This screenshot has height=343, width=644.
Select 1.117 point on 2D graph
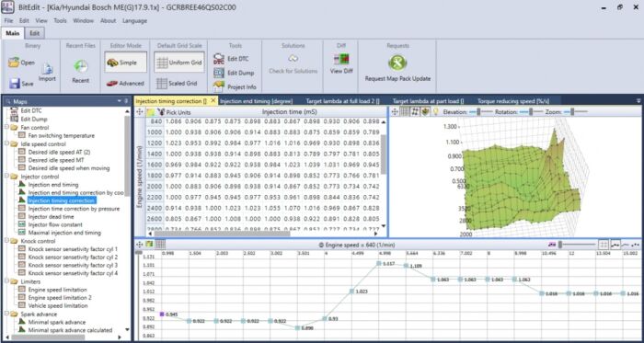pos(379,264)
